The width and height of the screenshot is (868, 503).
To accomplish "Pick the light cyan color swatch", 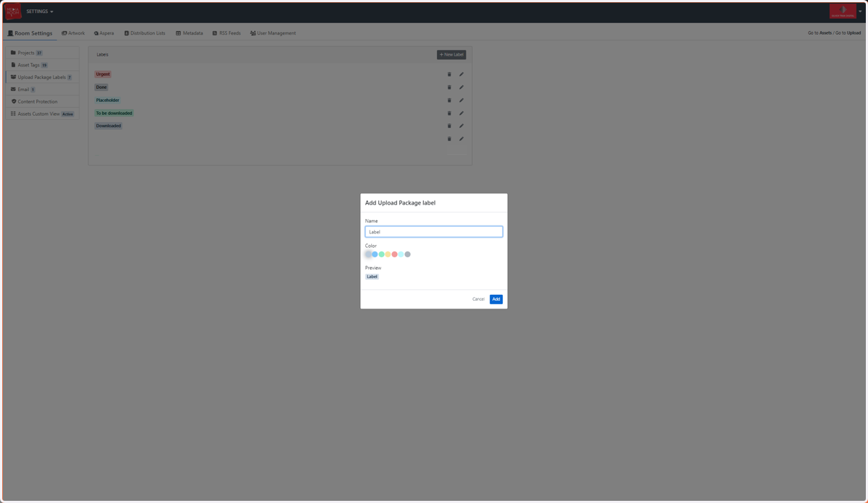I will [401, 254].
